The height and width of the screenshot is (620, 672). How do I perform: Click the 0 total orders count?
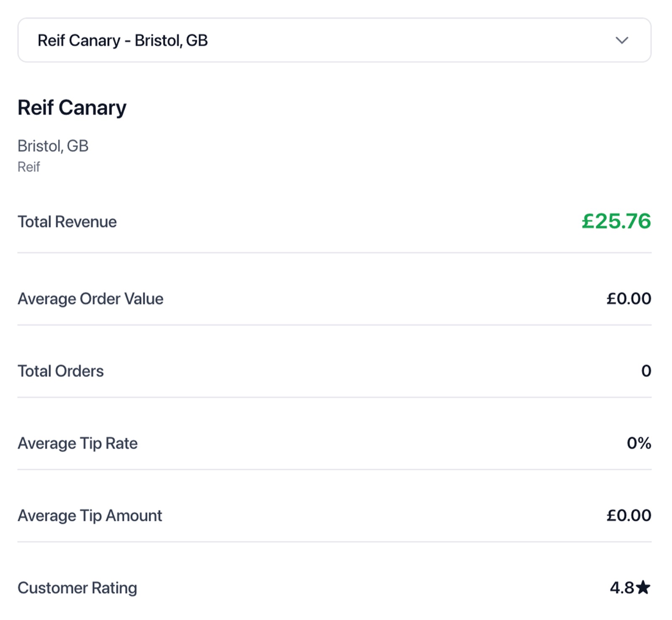tap(646, 371)
